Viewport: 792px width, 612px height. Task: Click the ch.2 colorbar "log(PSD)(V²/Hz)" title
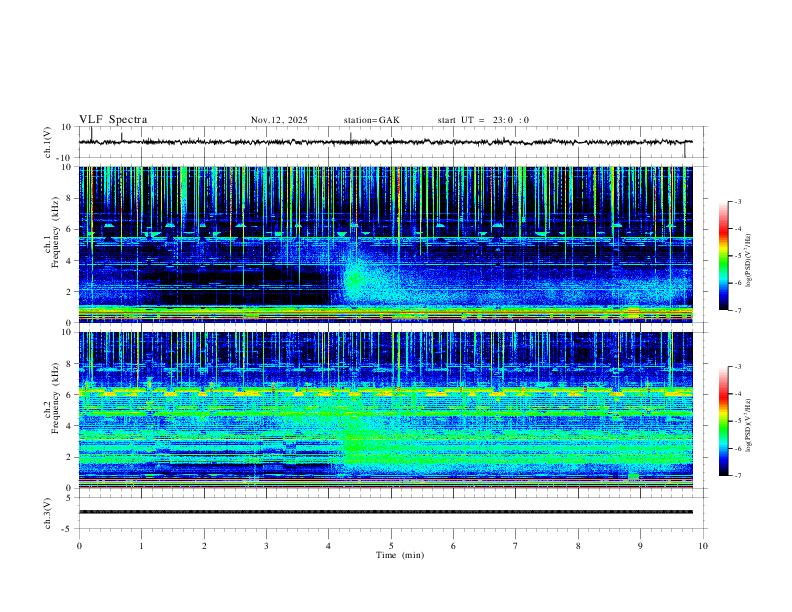(749, 425)
